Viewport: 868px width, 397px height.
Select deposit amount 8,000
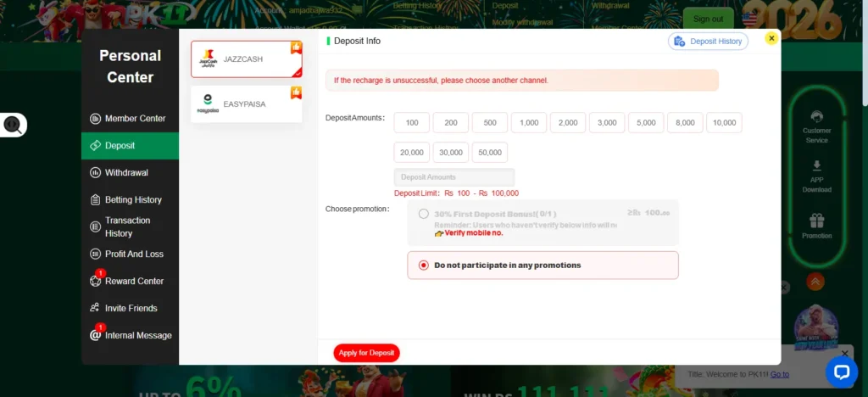coord(685,123)
